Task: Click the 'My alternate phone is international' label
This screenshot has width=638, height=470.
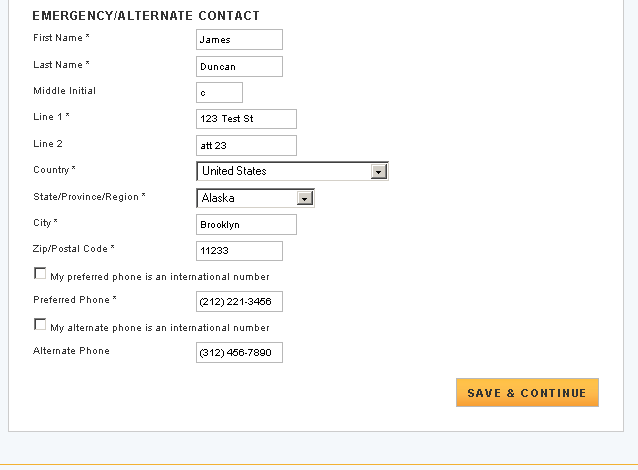Action: click(160, 328)
